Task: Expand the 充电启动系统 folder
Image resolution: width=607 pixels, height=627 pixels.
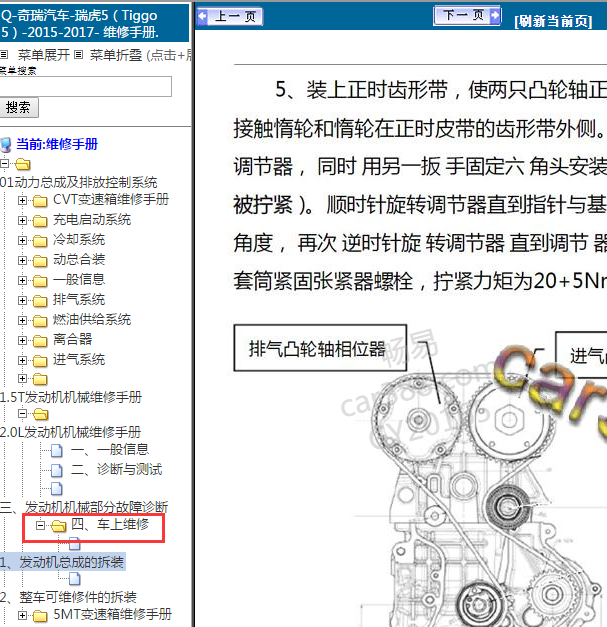Action: (22, 220)
